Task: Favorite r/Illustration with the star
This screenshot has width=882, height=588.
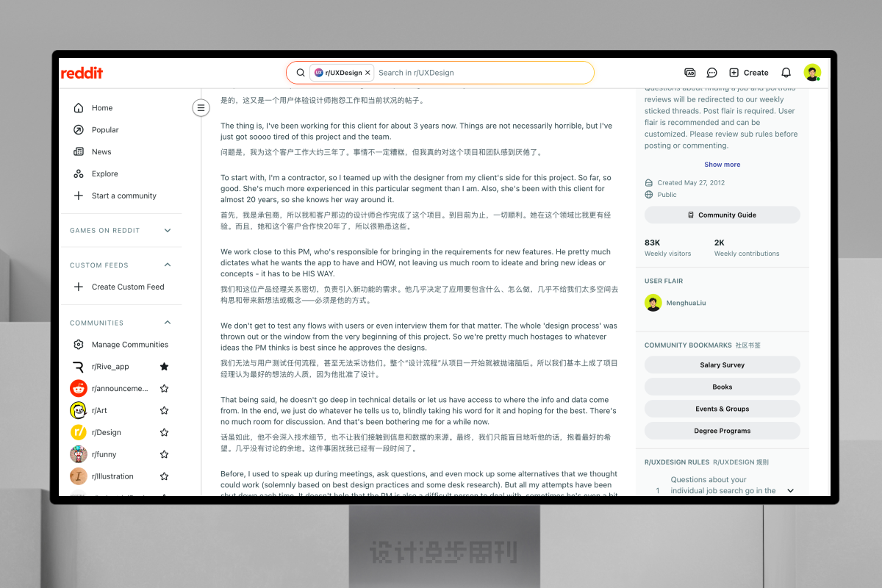Action: pos(165,477)
